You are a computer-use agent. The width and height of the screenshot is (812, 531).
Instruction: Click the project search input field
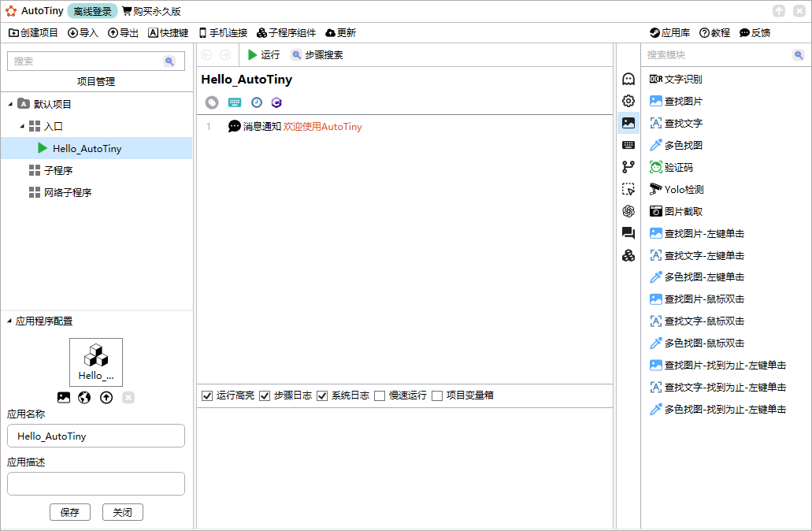click(96, 61)
